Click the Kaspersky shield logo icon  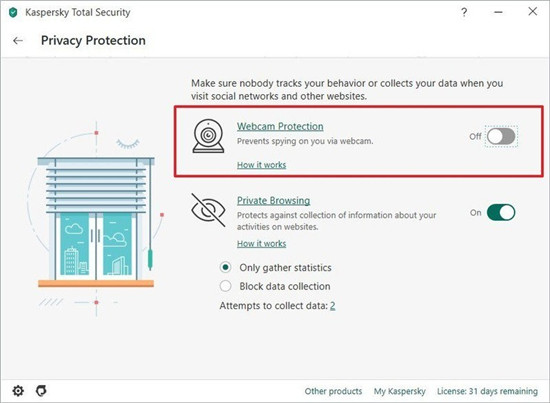tap(13, 13)
